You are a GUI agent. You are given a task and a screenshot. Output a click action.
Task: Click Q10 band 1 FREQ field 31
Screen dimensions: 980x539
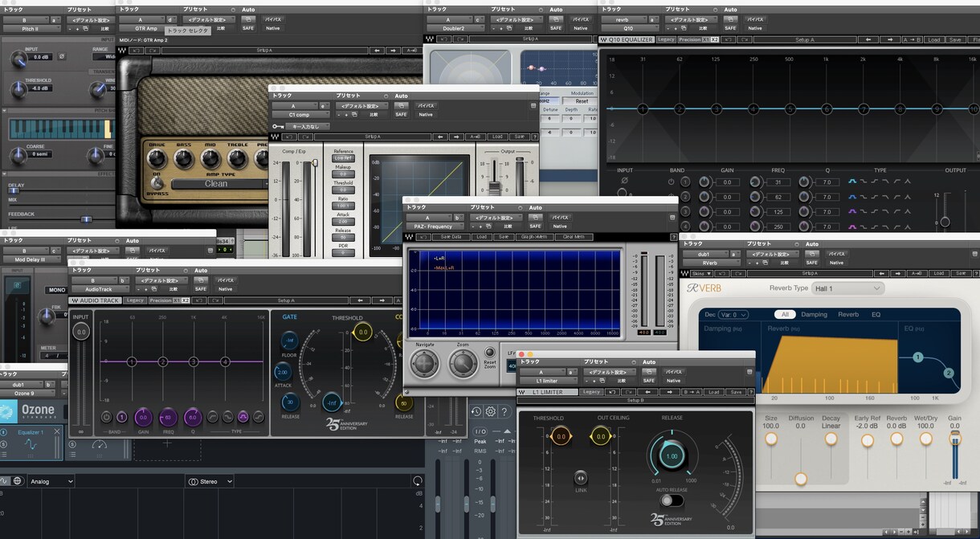click(778, 182)
